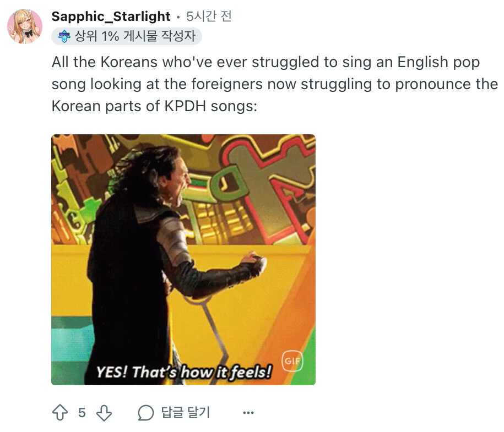Downvote the Sapphic_Starlight comment

(104, 413)
